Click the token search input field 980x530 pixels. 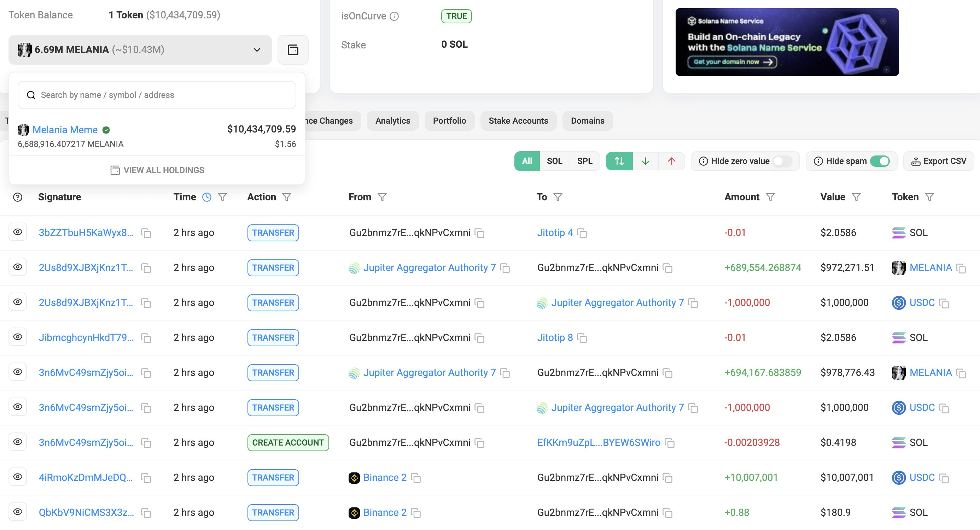pyautogui.click(x=156, y=95)
